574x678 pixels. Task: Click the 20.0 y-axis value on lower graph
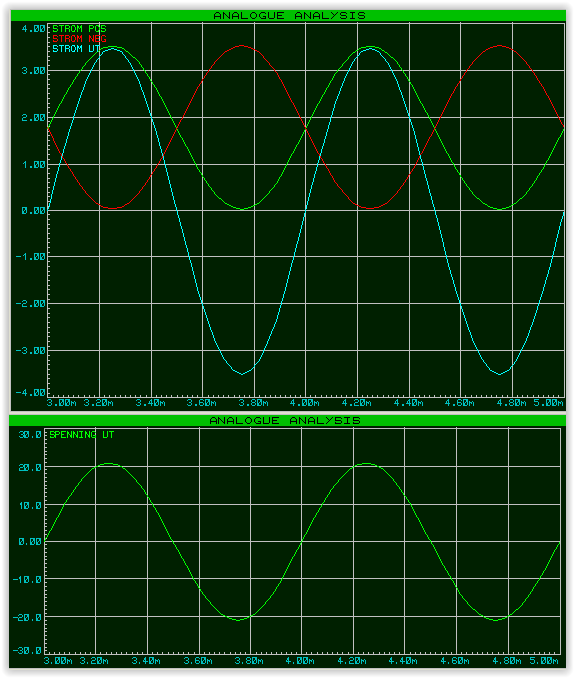click(30, 468)
